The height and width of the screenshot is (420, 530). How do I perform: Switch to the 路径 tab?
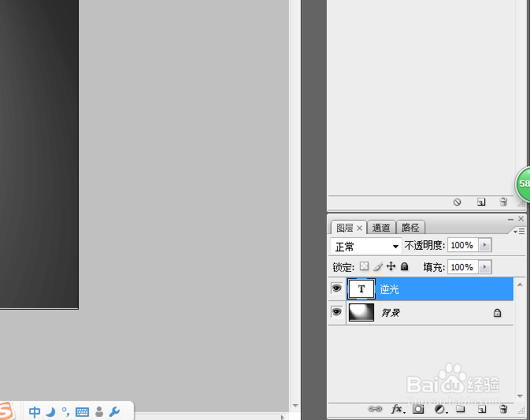(x=410, y=228)
